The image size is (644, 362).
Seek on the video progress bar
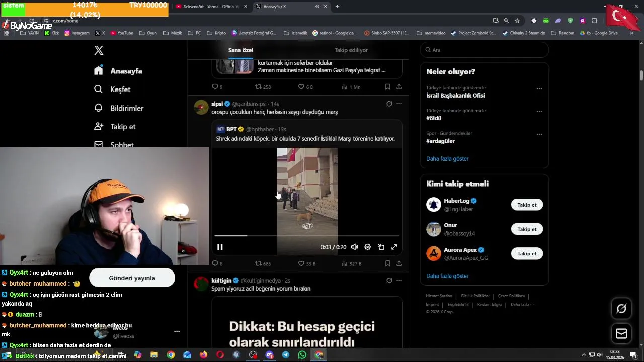307,235
